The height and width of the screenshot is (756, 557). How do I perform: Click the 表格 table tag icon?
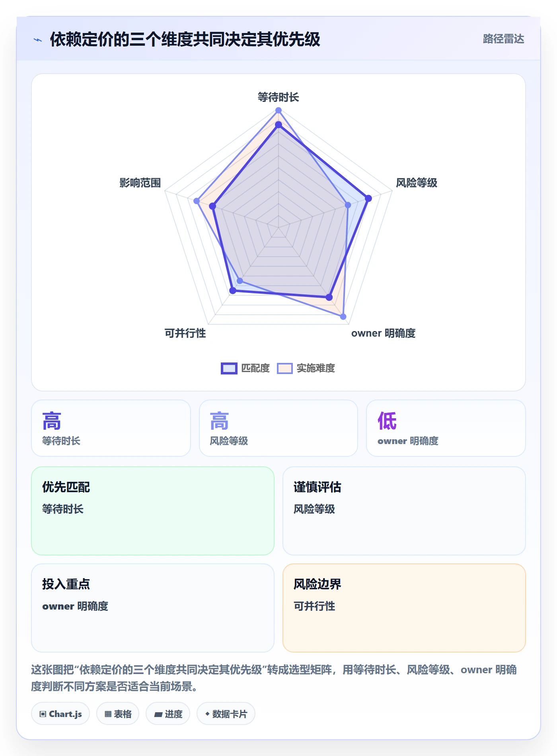coord(108,714)
